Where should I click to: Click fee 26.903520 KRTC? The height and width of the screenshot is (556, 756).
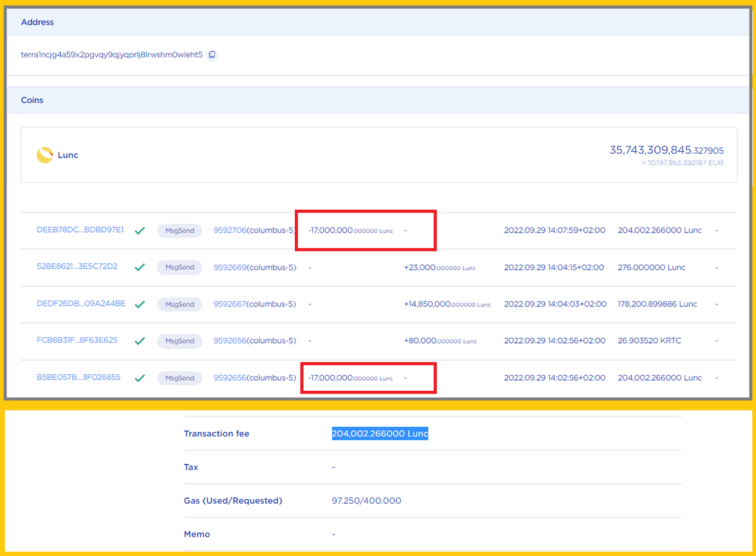(650, 340)
